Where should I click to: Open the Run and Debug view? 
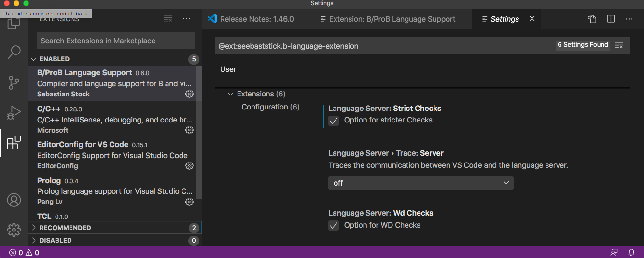point(14,113)
